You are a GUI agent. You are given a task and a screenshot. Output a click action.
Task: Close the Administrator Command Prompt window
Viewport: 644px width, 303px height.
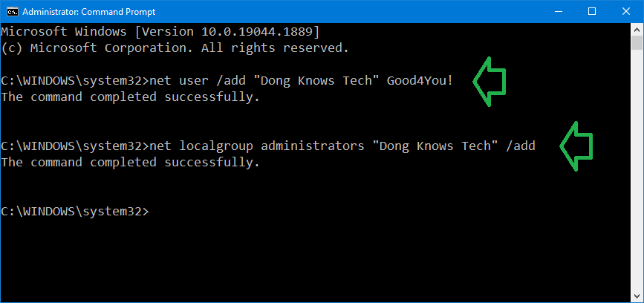tap(625, 11)
